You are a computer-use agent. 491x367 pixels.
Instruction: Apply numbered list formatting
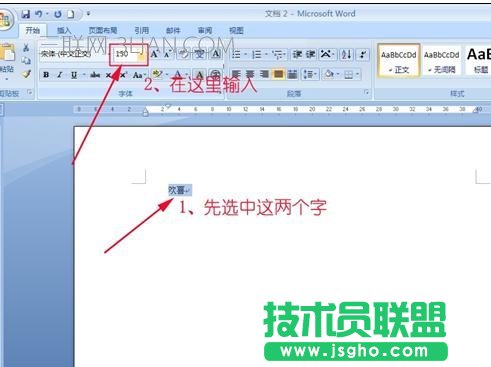coord(257,54)
